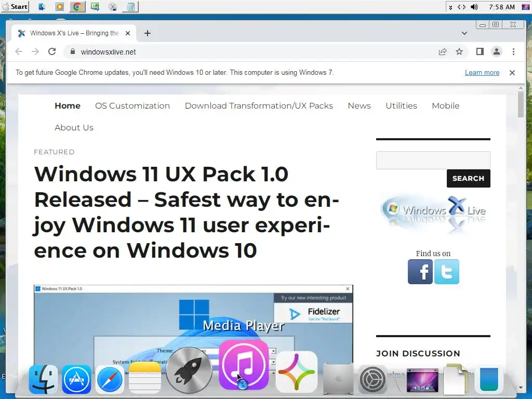Click the black SEARCH button
Screen dimensions: 532x399
[468, 179]
